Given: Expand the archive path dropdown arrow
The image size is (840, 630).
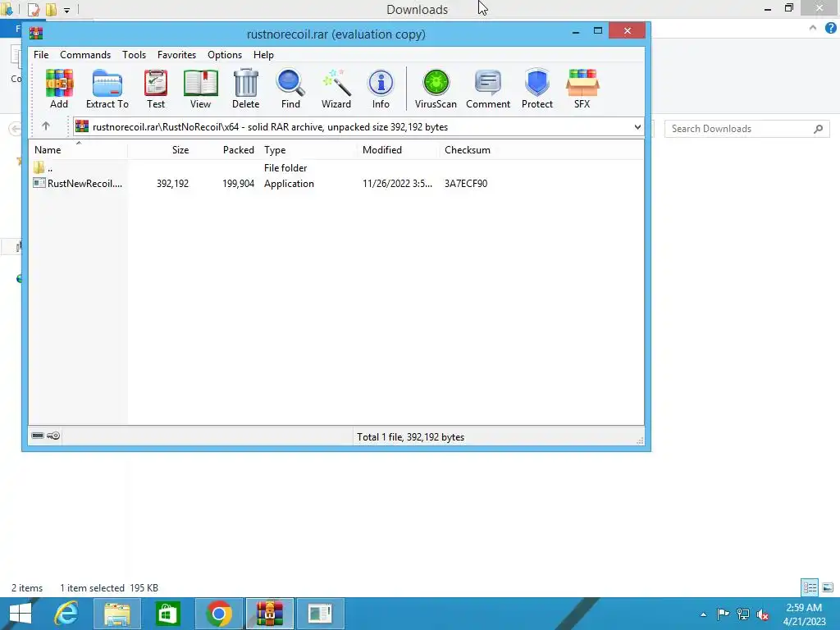Looking at the screenshot, I should click(637, 127).
